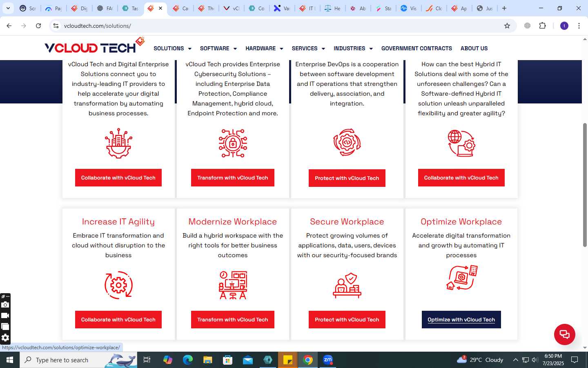
Task: Switch to the Jus browser tab
Action: tap(485, 8)
